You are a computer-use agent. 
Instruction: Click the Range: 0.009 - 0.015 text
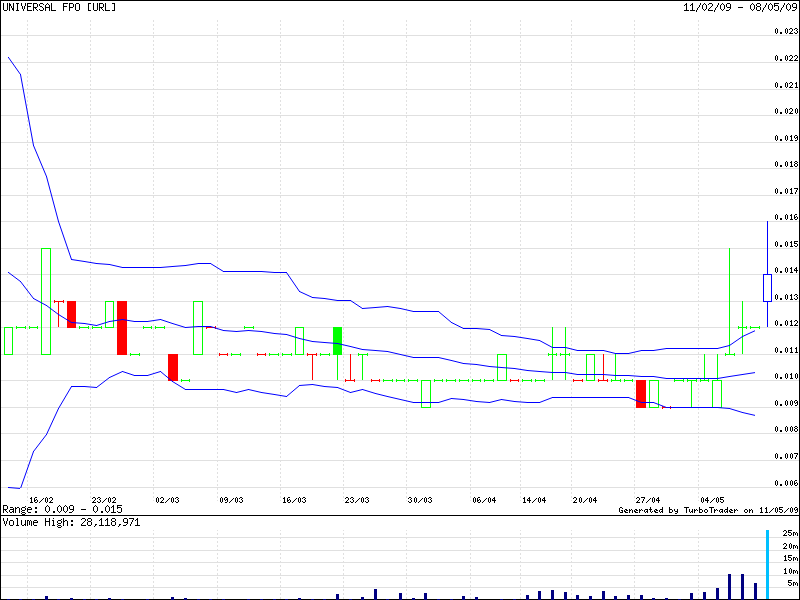pos(62,509)
